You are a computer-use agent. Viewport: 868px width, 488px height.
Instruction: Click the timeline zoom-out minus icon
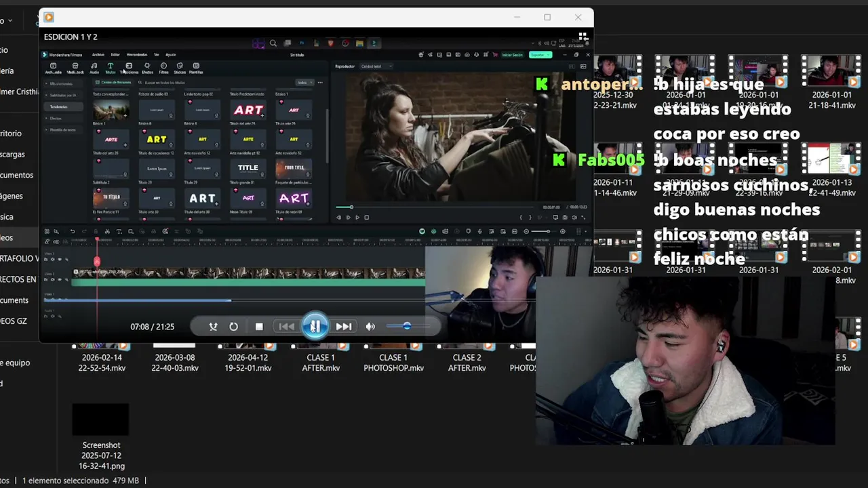point(526,231)
